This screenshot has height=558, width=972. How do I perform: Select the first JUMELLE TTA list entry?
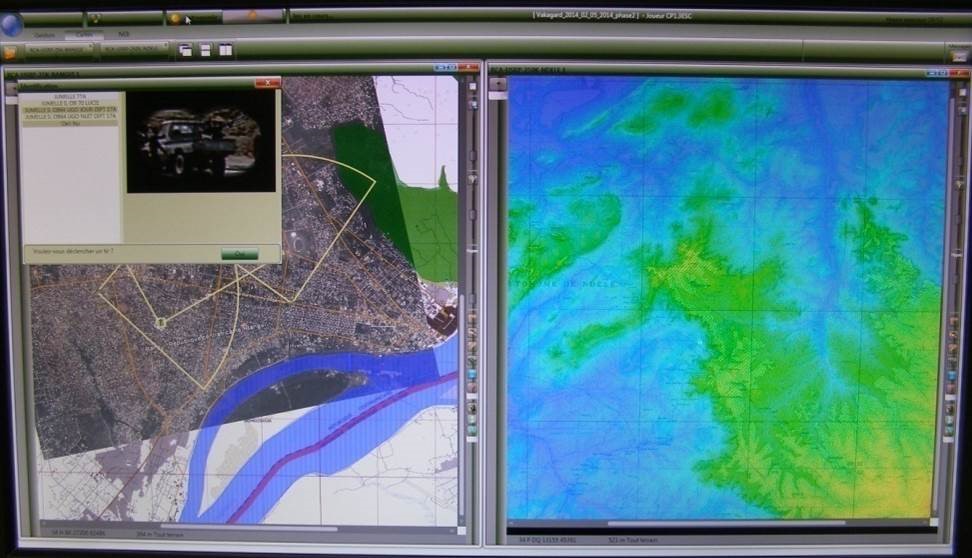click(71, 96)
